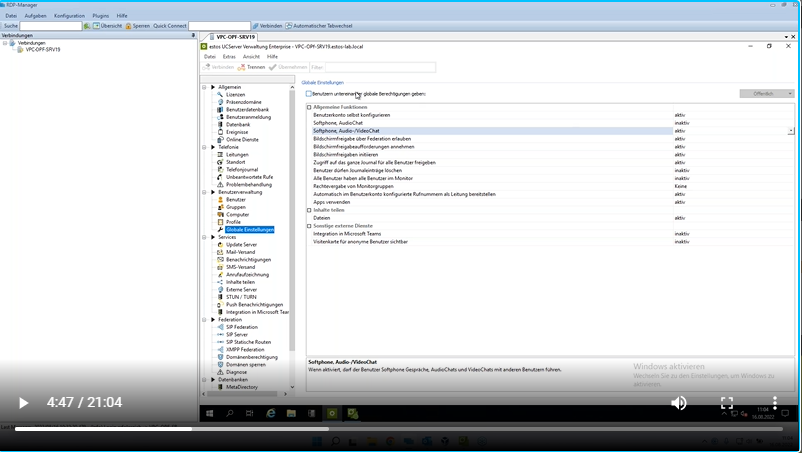Open Internet Explorer from the remote taskbar
Screen dimensions: 802x453
coord(270,413)
